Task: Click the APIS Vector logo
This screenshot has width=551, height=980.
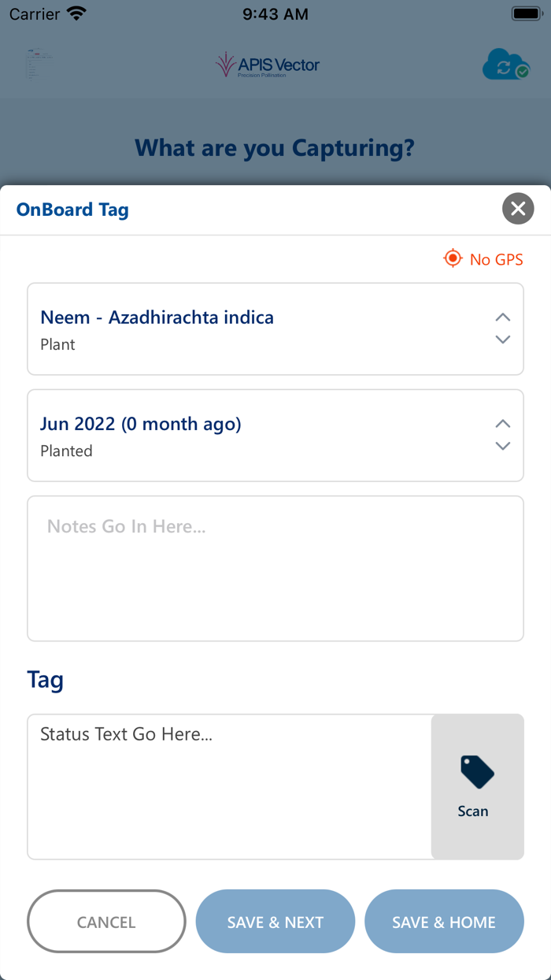Action: pos(268,65)
